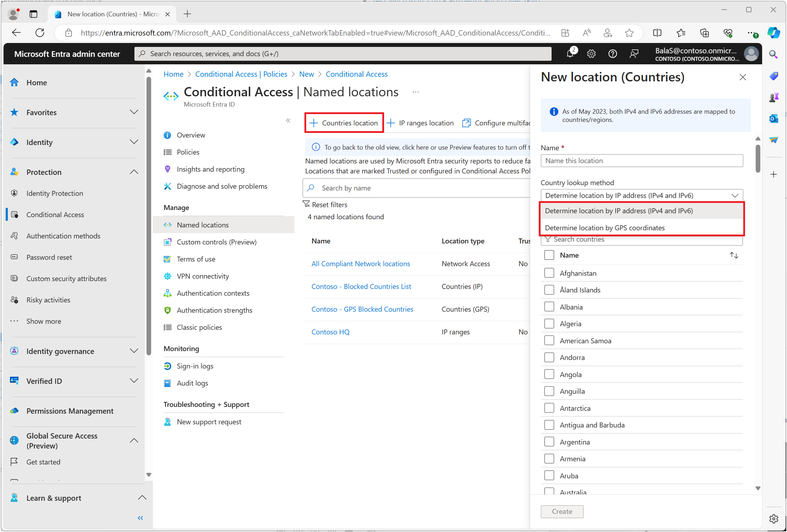
Task: Open the notifications bell icon
Action: (x=570, y=54)
